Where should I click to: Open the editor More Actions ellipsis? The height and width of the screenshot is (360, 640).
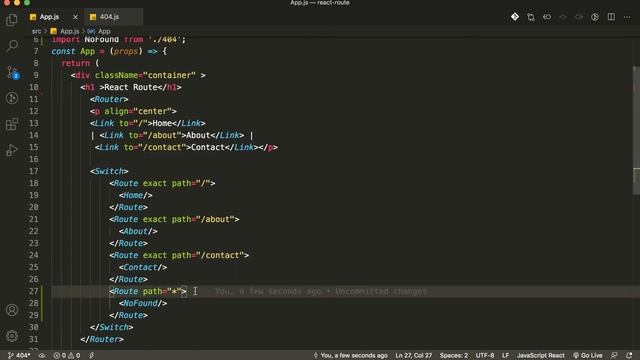(x=627, y=17)
